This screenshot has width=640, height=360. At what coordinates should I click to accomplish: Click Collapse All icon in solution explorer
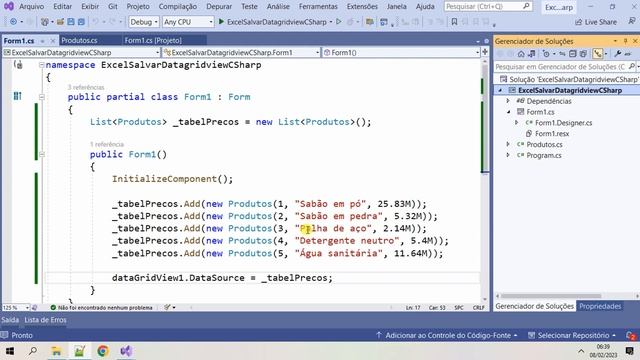tap(573, 54)
